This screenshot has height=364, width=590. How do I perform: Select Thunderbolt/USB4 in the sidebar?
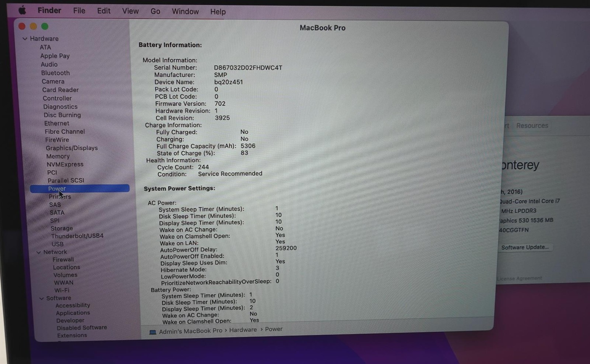coord(77,236)
